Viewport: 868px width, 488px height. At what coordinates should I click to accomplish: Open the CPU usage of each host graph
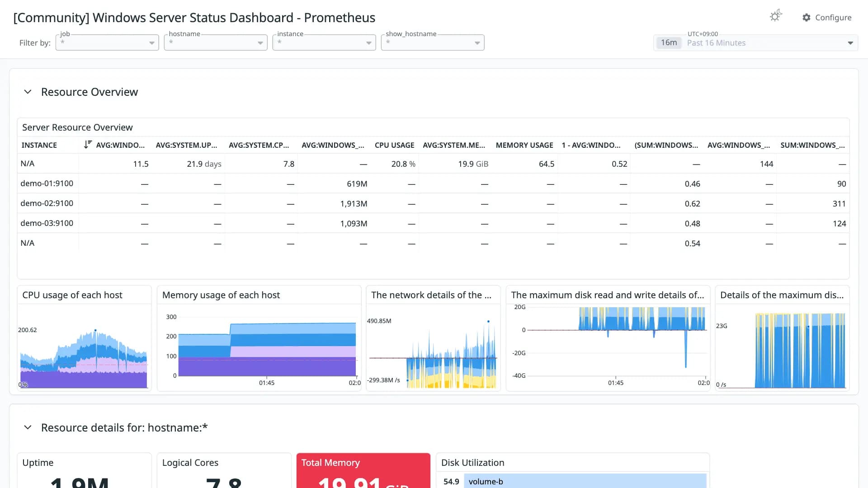(x=84, y=347)
